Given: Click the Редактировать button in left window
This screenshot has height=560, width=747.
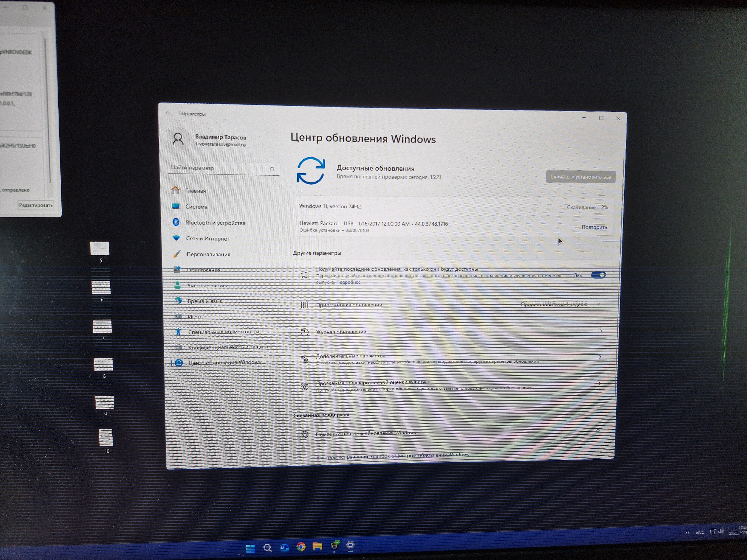Looking at the screenshot, I should pos(36,205).
